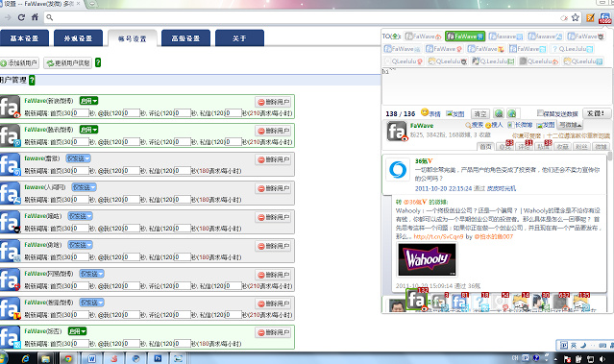Open the 基本设置 tab

click(24, 38)
